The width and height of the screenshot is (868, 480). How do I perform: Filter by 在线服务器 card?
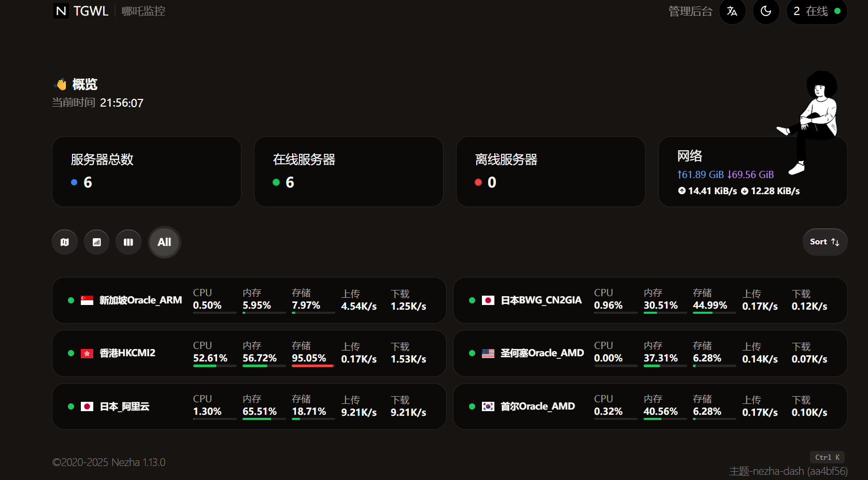coord(349,171)
